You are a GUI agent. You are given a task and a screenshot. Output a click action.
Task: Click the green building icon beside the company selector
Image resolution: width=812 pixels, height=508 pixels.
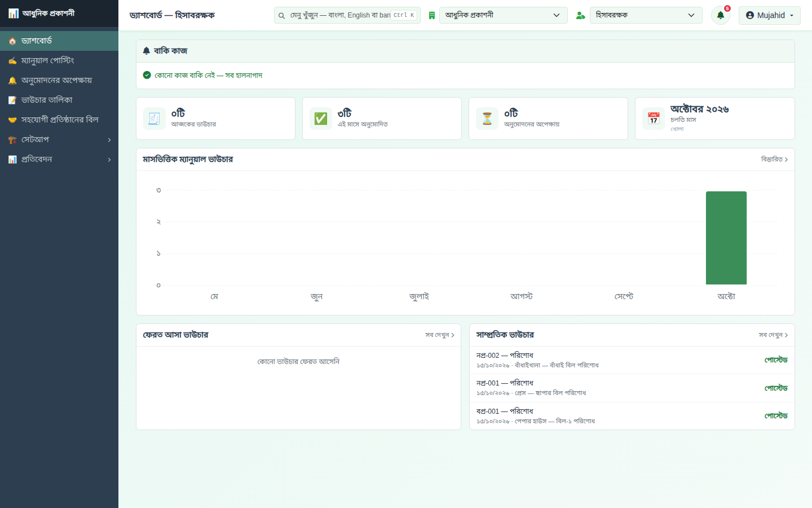[x=432, y=15]
